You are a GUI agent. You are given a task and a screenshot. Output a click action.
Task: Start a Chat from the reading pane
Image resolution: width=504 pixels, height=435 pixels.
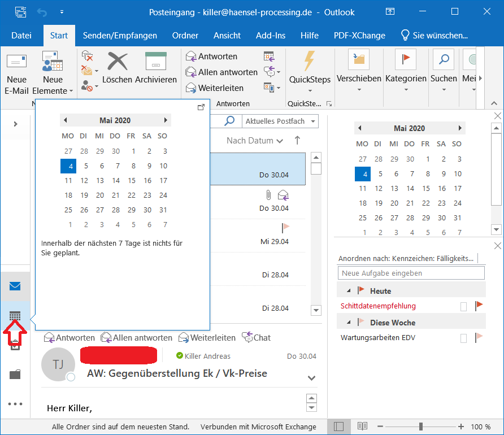point(256,338)
